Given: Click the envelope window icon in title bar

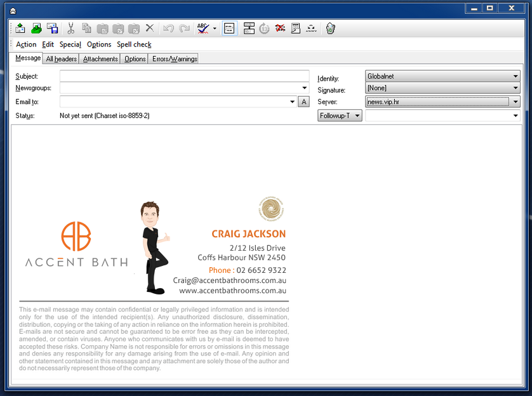Looking at the screenshot, I should (13, 11).
